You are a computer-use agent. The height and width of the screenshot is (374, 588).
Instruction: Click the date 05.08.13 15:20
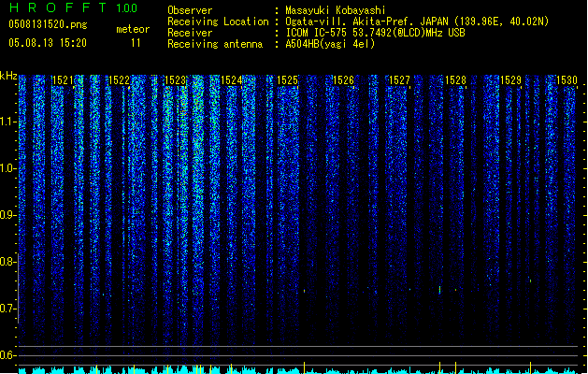(48, 43)
